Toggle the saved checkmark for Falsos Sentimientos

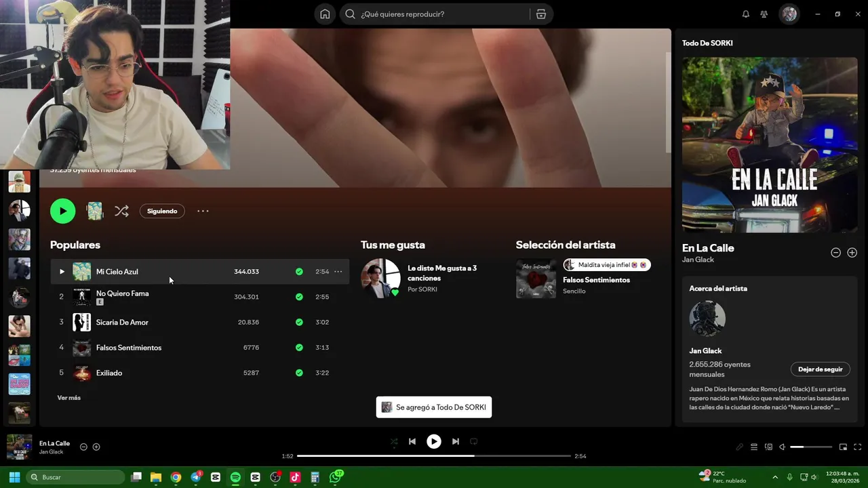pos(299,348)
